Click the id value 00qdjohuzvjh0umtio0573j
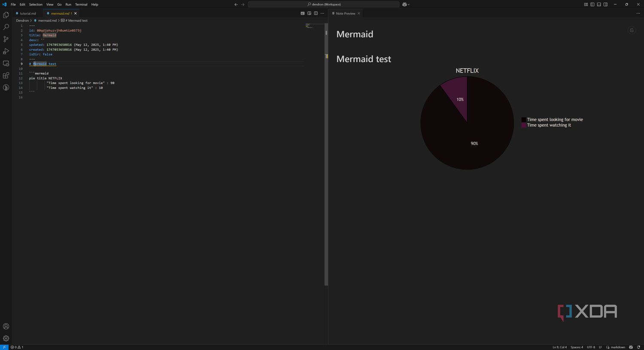Screen dimensions: 644x350 point(59,30)
